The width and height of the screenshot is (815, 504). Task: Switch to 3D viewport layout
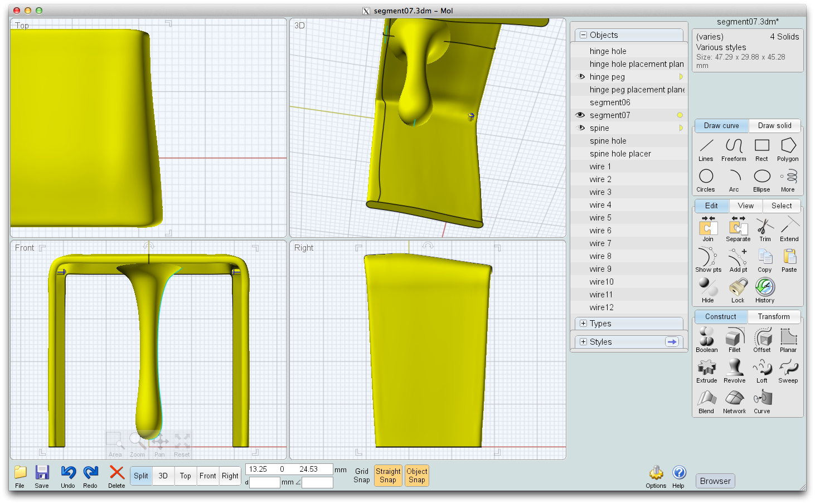click(x=163, y=476)
